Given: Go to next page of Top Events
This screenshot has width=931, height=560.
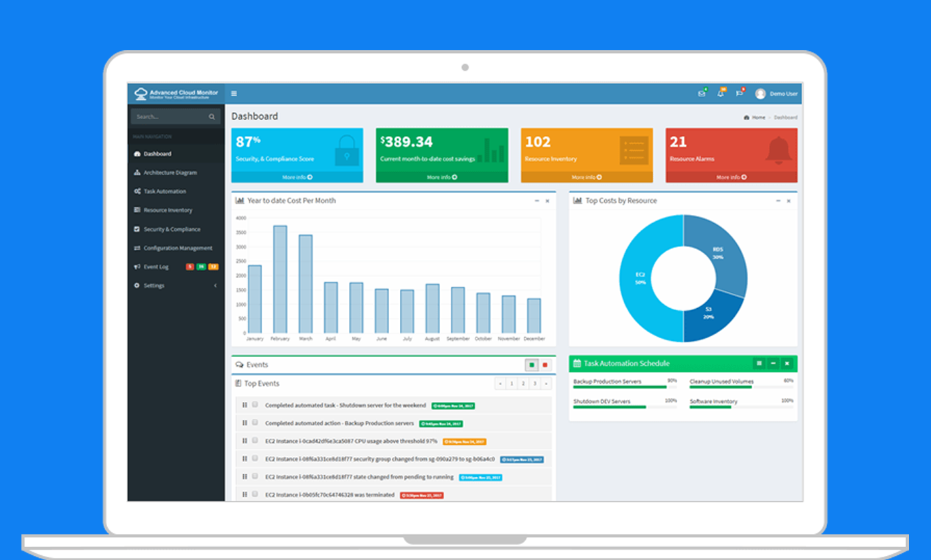Looking at the screenshot, I should (x=546, y=384).
